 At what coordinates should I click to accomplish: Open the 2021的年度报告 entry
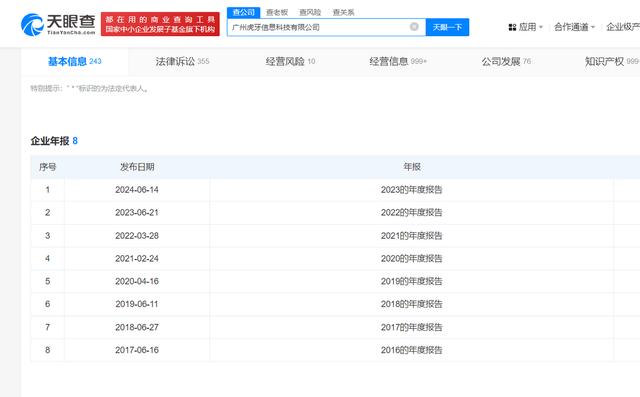point(411,236)
